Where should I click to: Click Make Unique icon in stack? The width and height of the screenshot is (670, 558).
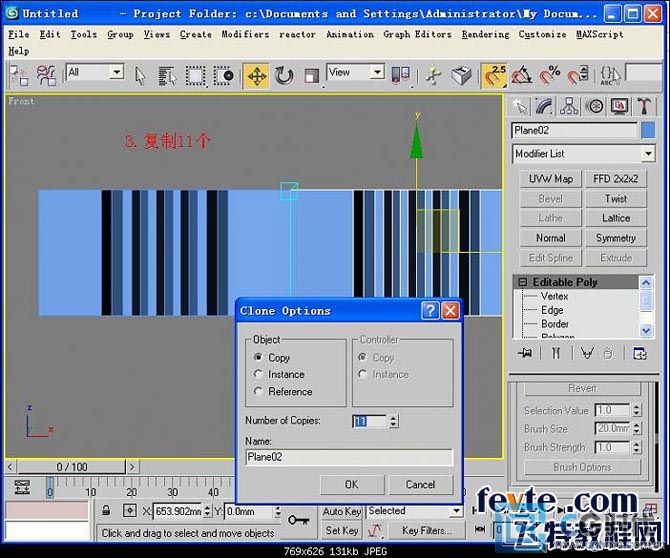coord(587,353)
